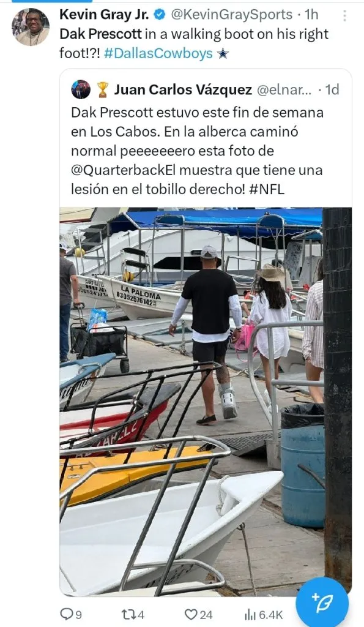Tap Kevin Gray Jr. profile avatar
Image resolution: width=364 pixels, height=627 pixels.
point(31,27)
